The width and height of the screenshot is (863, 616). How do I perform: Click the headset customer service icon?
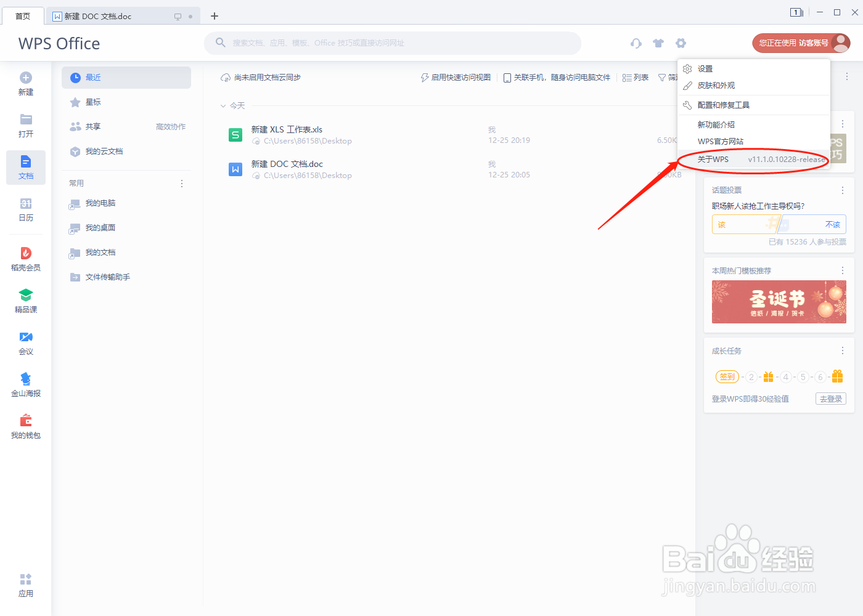point(636,43)
